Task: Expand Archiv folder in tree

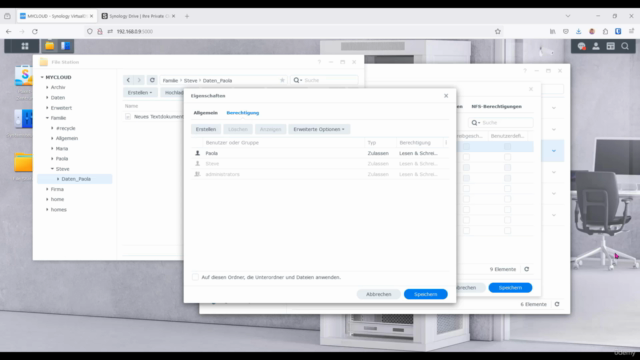Action: (47, 87)
